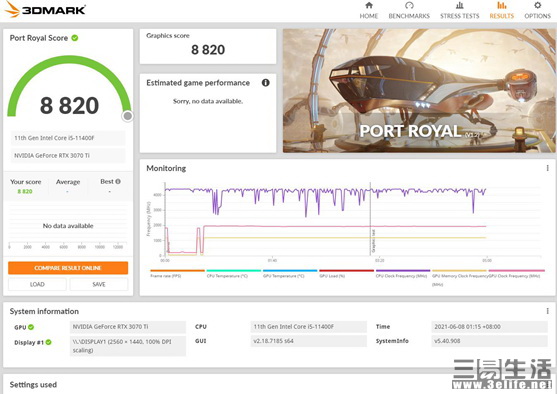Toggle Frame rate (FPS) legend entry
This screenshot has height=394, width=557.
point(166,276)
